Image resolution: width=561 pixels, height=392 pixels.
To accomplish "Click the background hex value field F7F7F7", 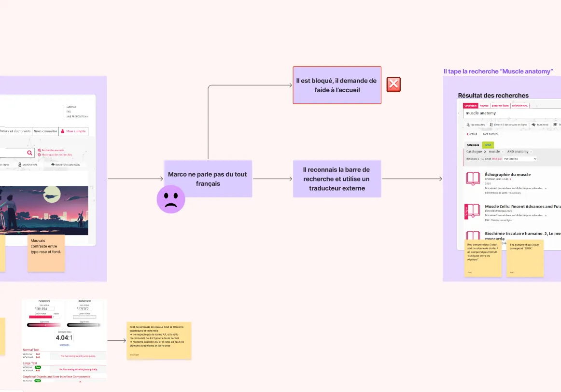I will click(x=84, y=308).
